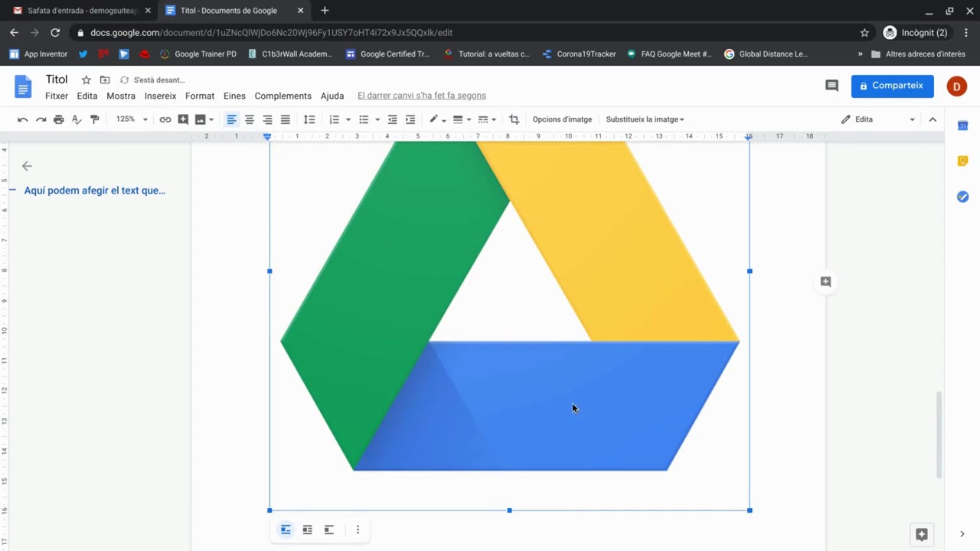Increase the indent
Screen dimensions: 980x551
(410, 119)
